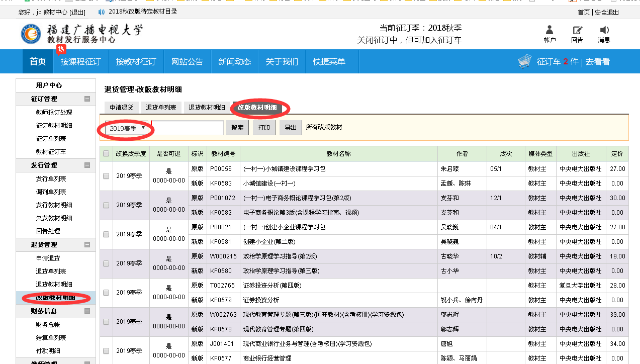
Task: Open the 回告 edit icon
Action: point(577,30)
